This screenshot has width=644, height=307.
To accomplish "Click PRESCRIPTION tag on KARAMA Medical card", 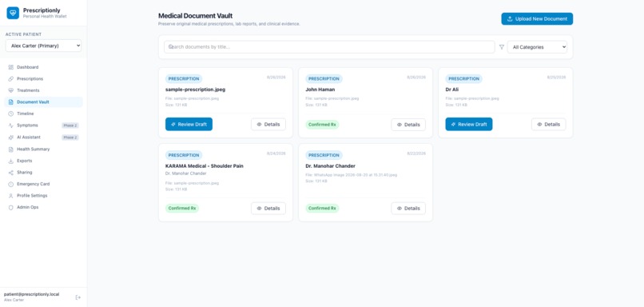I will (184, 155).
